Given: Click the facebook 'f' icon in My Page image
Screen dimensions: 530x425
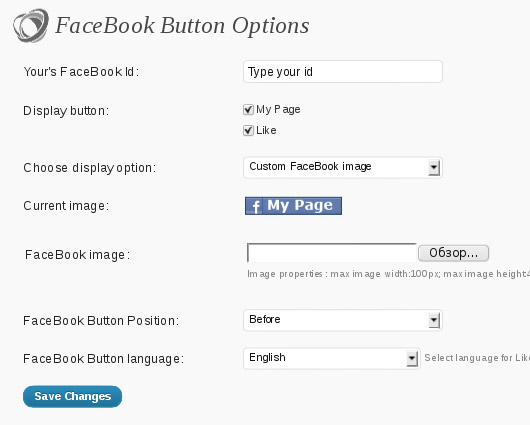Looking at the screenshot, I should (256, 206).
